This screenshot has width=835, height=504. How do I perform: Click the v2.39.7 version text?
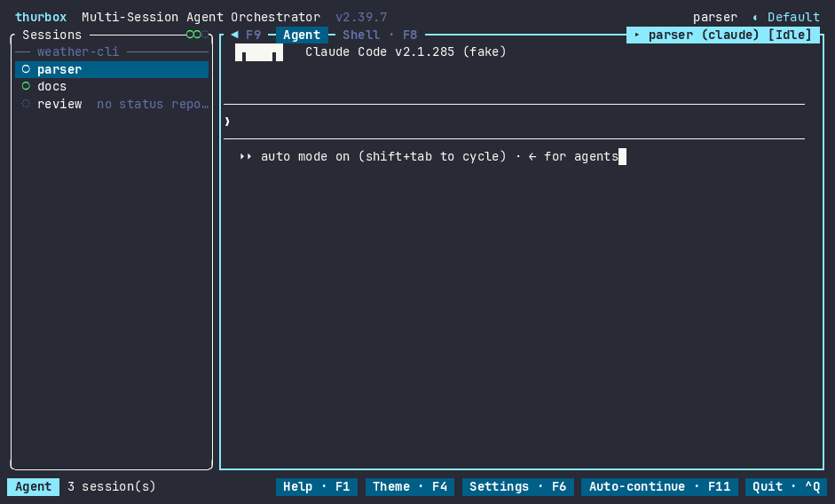pos(361,18)
